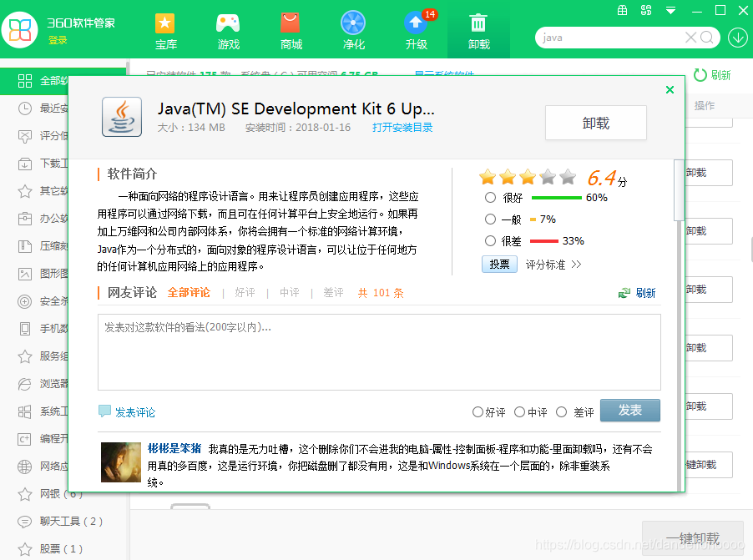
Task: Select 股票 ( 1 ) in sidebar
Action: pos(61,548)
